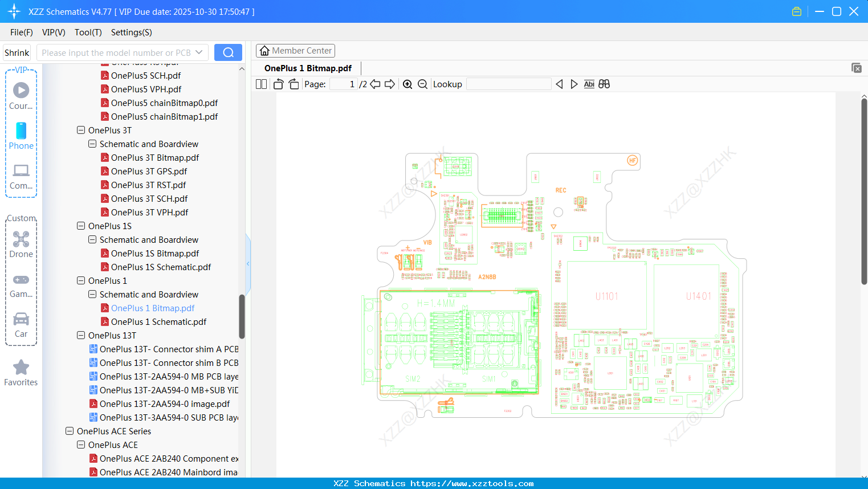The image size is (868, 489).
Task: Open the Car category
Action: [x=21, y=325]
